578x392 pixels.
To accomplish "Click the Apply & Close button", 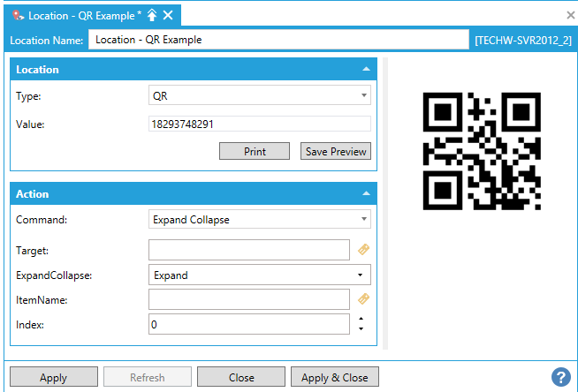I will (334, 378).
